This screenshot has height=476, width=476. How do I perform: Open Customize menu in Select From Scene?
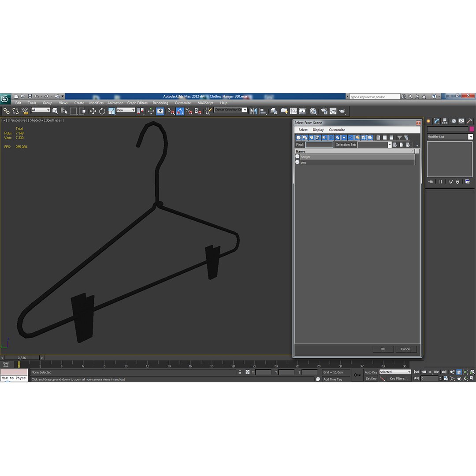click(337, 130)
